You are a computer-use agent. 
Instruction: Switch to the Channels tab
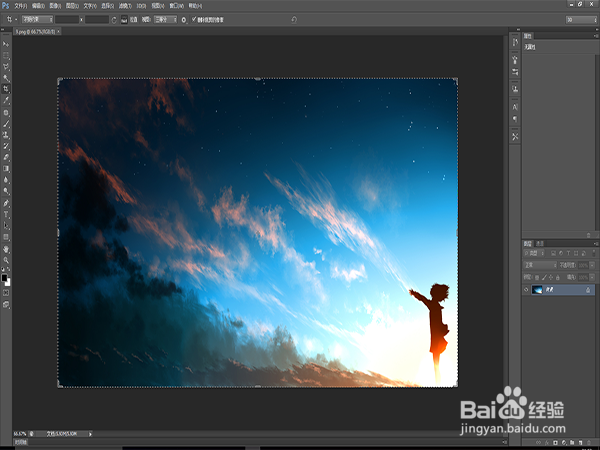click(x=540, y=243)
